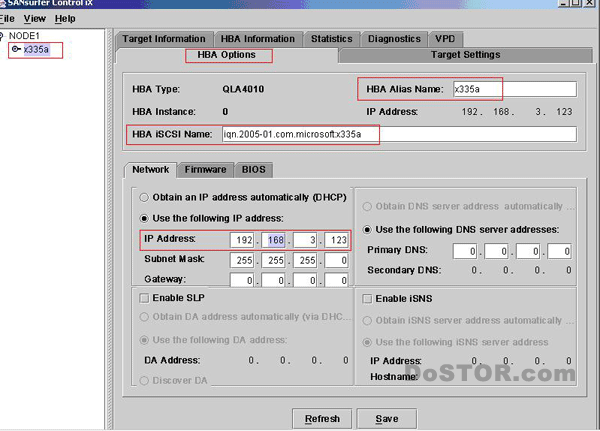600x431 pixels.
Task: Open the View menu
Action: tap(34, 18)
